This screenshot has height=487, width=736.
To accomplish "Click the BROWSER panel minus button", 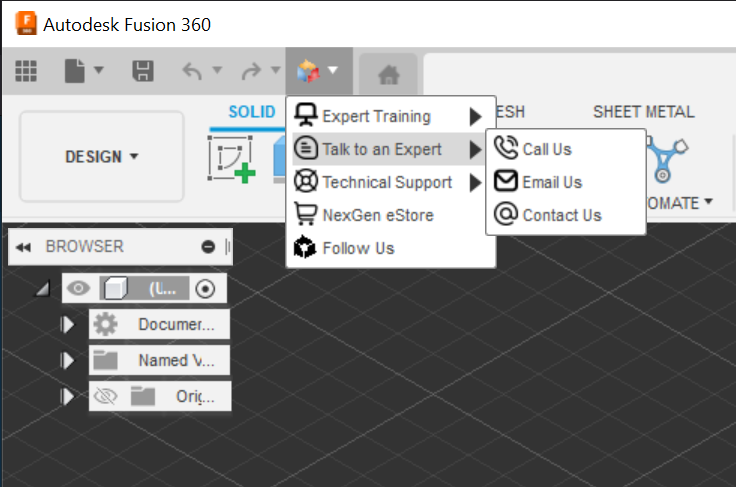I will [208, 246].
